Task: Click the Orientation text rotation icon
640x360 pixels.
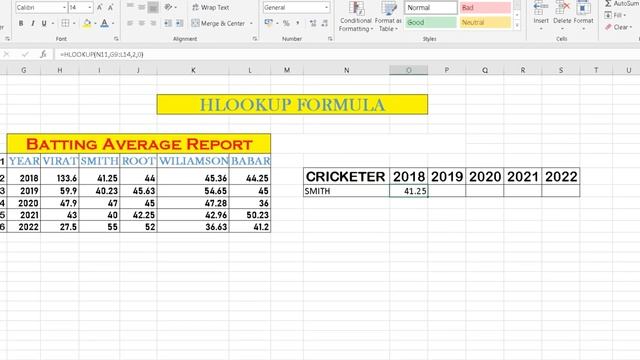Action: click(x=168, y=7)
